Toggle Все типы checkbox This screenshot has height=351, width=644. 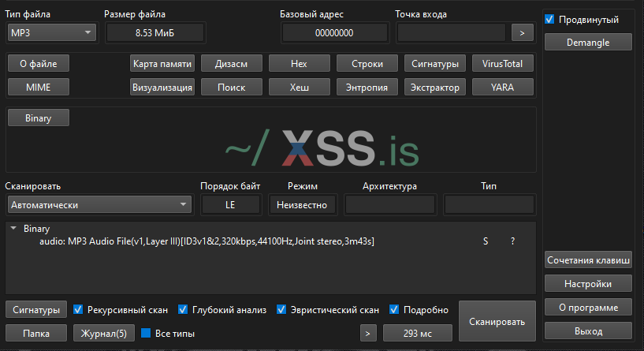[146, 334]
